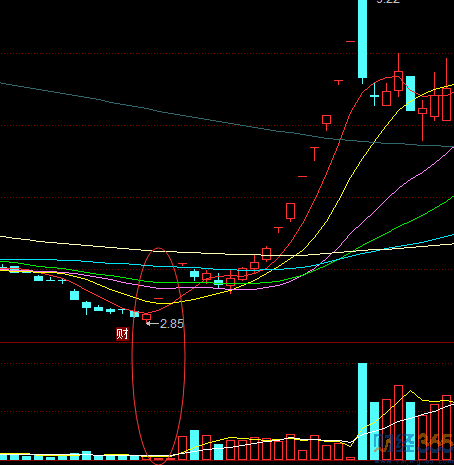
Task: Select the tallest cyan volume bar
Action: tap(362, 411)
